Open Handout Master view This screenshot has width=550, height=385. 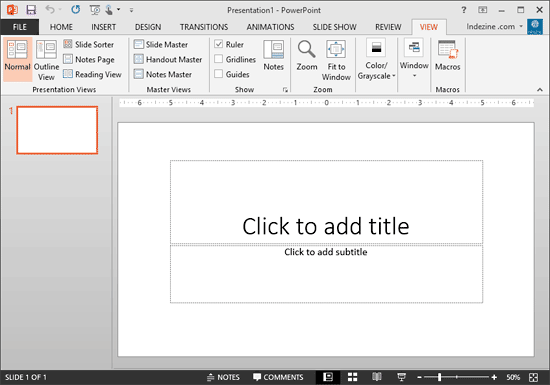coord(168,59)
